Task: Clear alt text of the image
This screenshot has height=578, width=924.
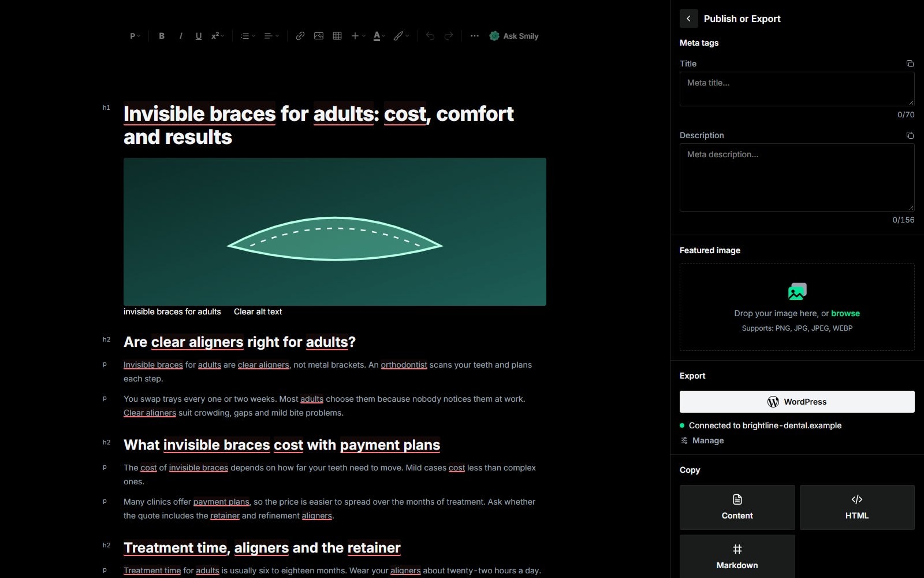Action: tap(258, 312)
